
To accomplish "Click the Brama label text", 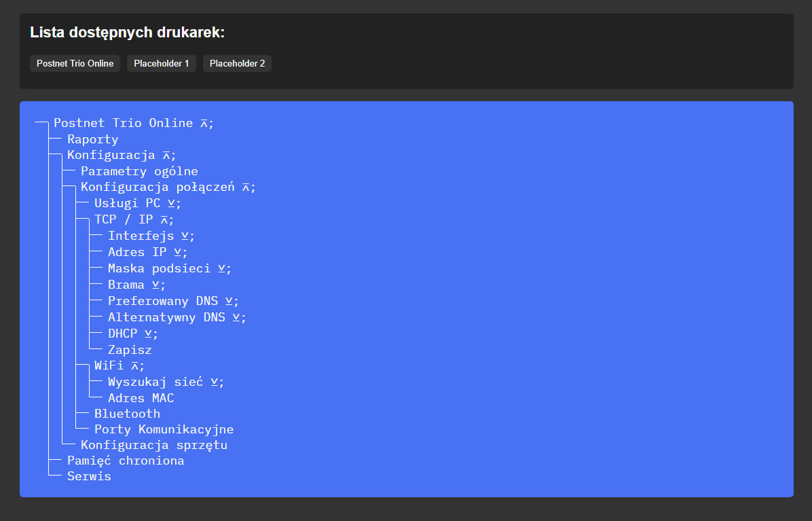I will (126, 285).
